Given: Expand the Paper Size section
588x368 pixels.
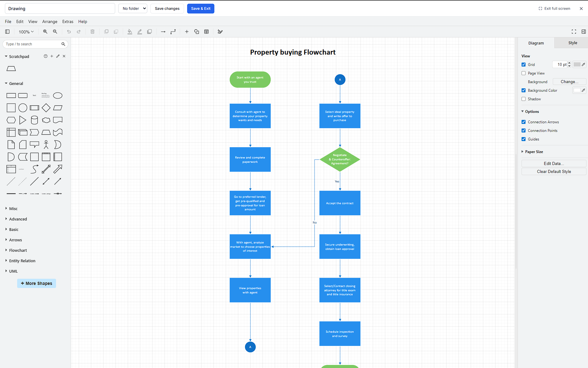Looking at the screenshot, I should [x=532, y=151].
